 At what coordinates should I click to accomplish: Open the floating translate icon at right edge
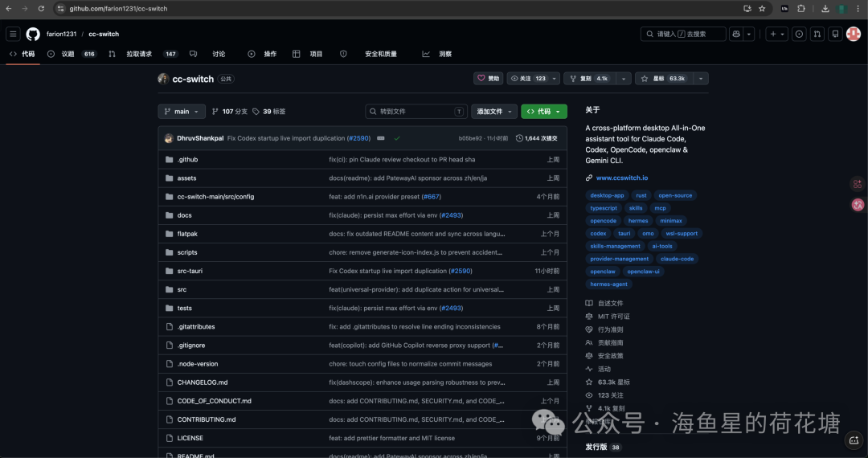(x=858, y=205)
